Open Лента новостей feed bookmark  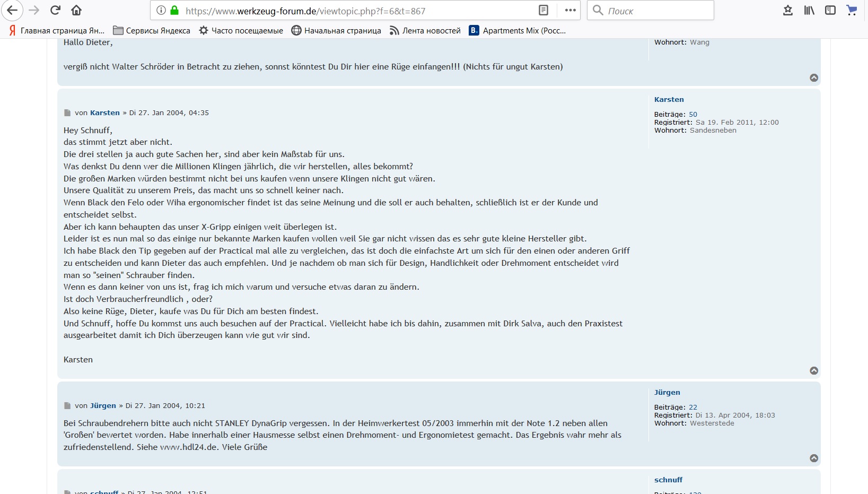(425, 30)
